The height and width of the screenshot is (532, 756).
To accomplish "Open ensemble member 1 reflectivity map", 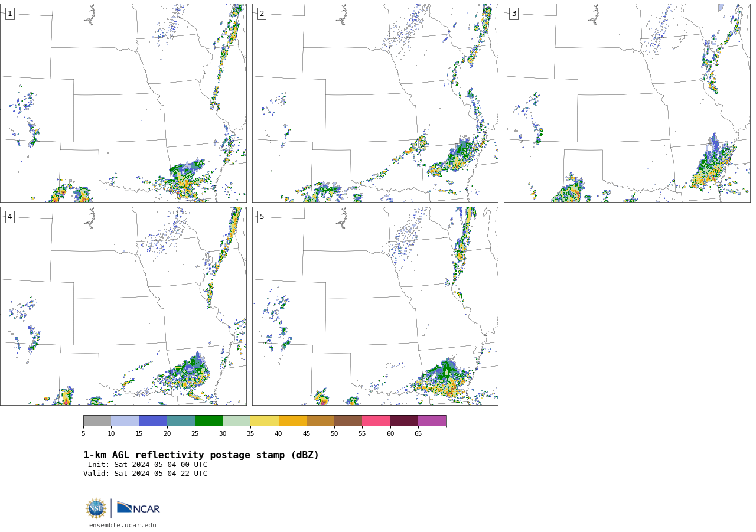I will (x=123, y=103).
